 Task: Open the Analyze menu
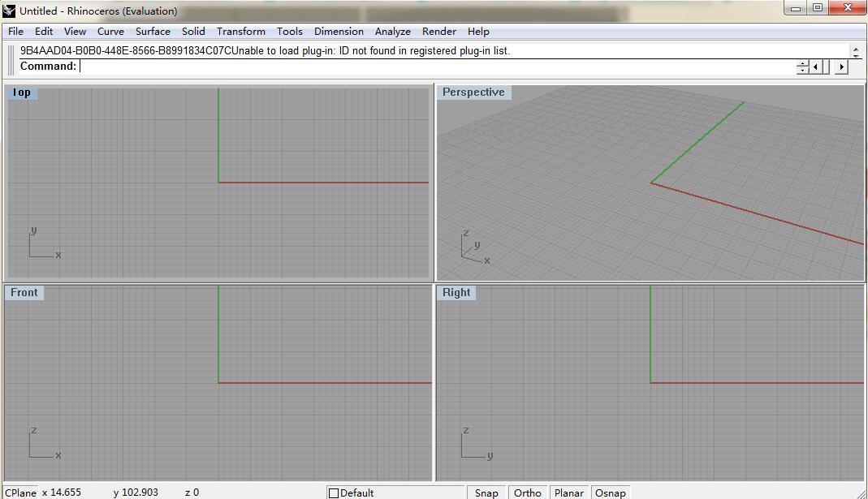click(392, 32)
